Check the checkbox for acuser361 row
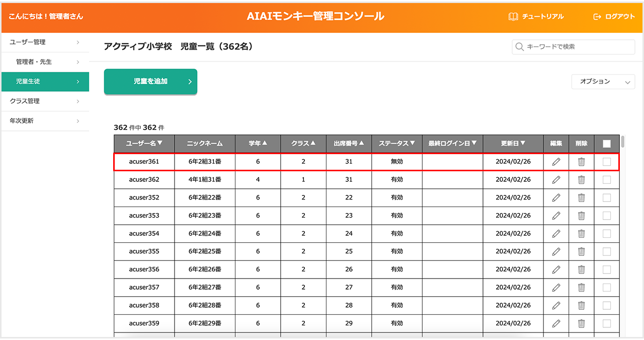 (x=607, y=162)
